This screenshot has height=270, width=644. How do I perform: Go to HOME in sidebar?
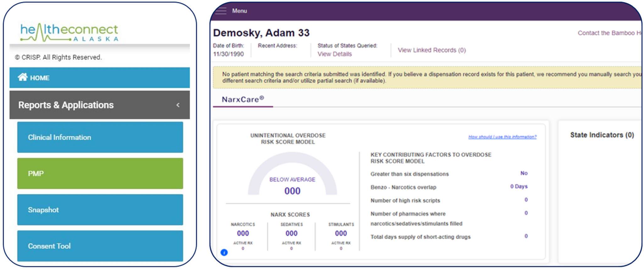(100, 78)
